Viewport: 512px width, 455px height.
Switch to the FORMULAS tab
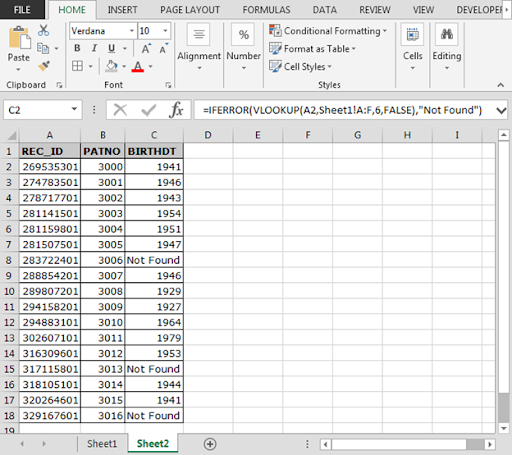tap(266, 10)
